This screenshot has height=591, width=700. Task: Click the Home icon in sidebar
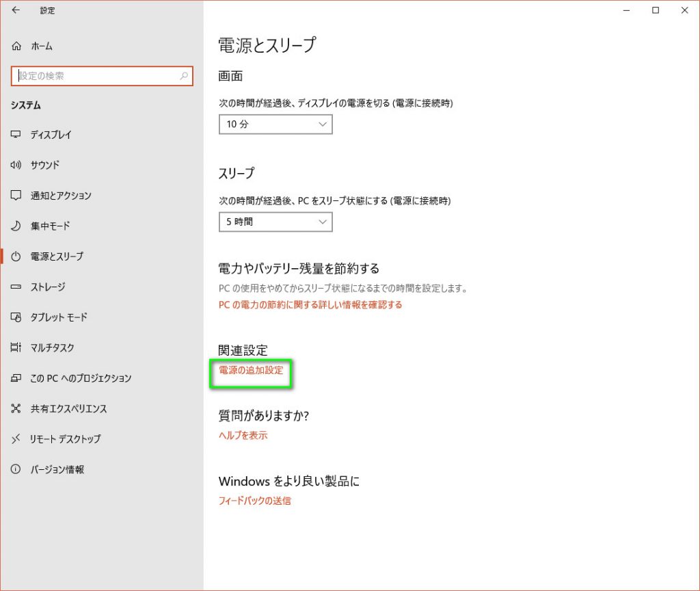(x=16, y=47)
